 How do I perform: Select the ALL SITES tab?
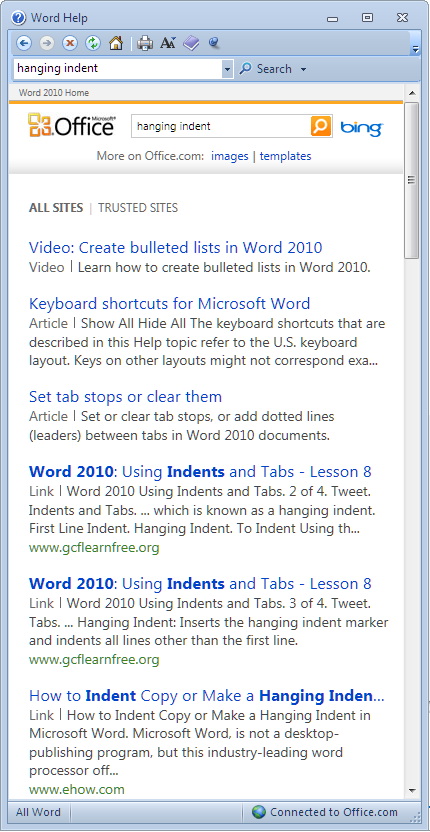click(56, 208)
